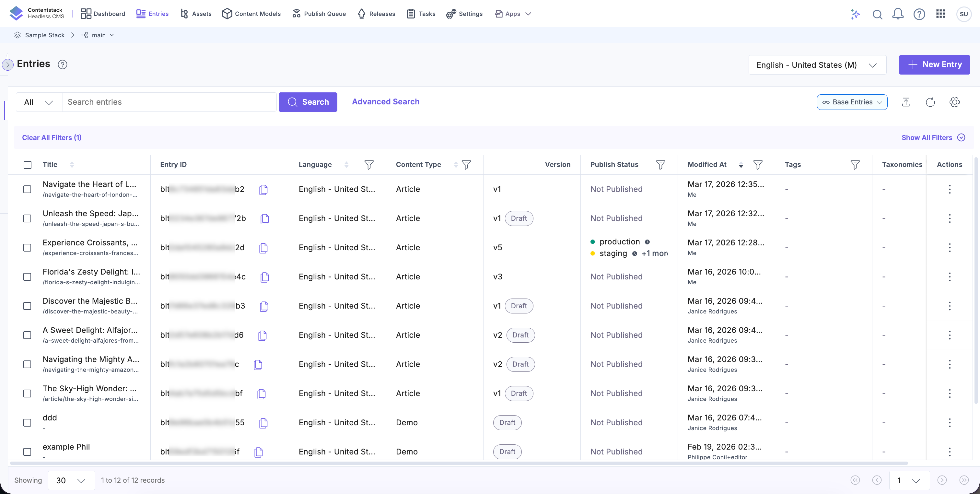Filter by Publish Status column
This screenshot has height=494, width=980.
pos(660,164)
